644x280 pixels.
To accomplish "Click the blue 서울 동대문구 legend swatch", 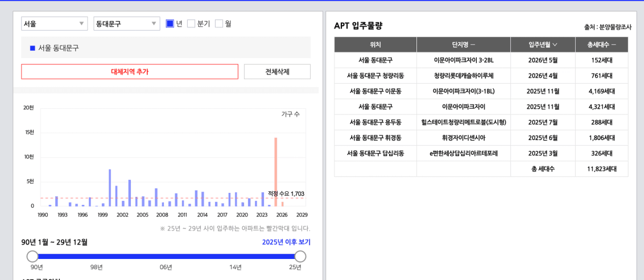I will [x=33, y=48].
